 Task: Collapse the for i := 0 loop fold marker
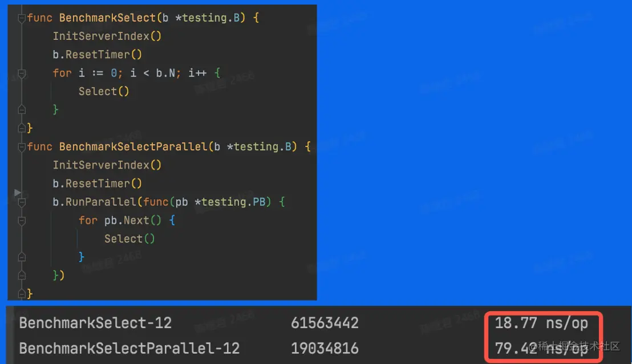pyautogui.click(x=22, y=73)
